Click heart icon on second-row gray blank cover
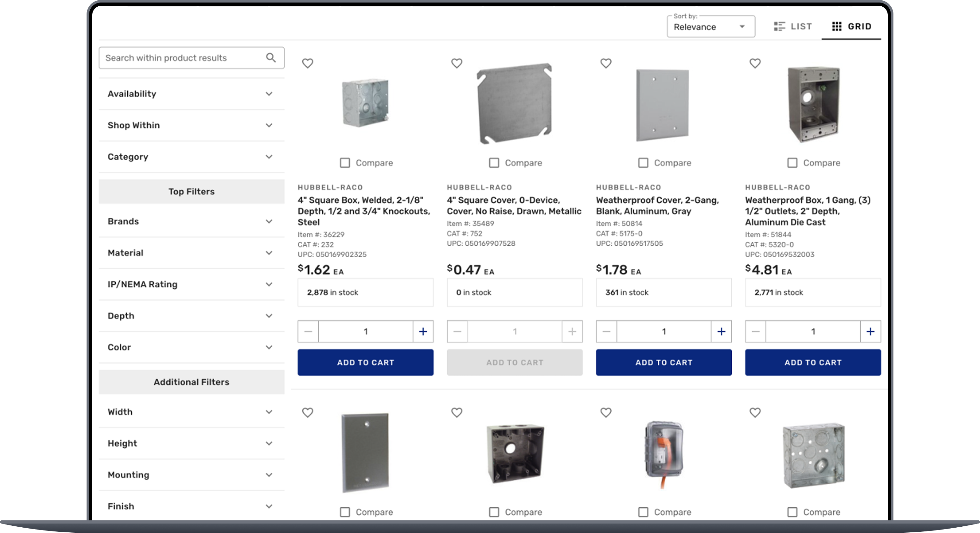Viewport: 980px width, 533px height. (x=307, y=412)
